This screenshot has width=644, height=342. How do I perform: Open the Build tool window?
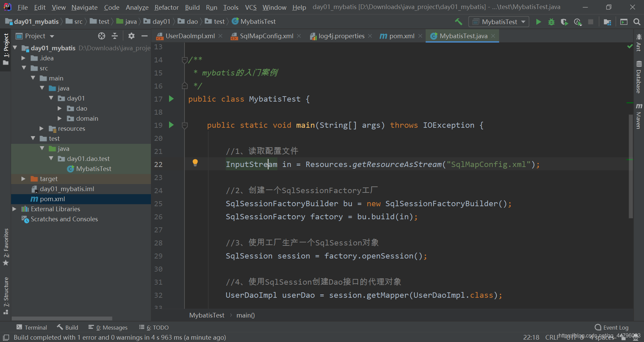67,327
